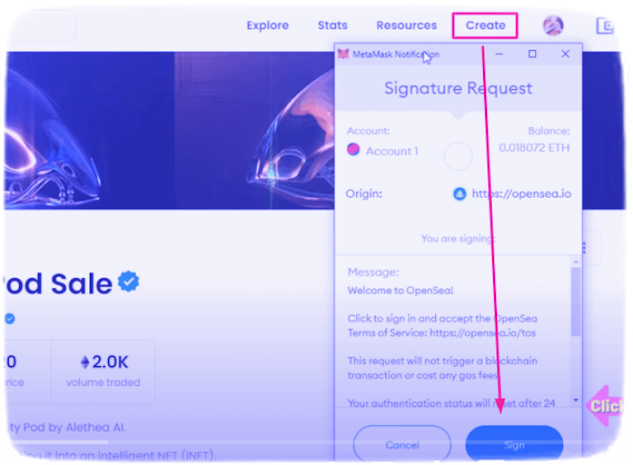Click the blue verified badge beside Pod Sale

click(129, 281)
